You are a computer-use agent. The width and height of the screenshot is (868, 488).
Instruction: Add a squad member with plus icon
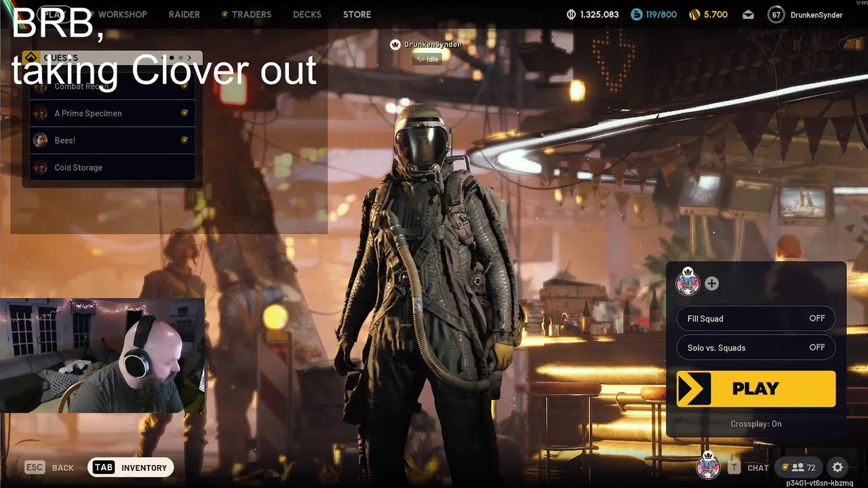coord(711,283)
